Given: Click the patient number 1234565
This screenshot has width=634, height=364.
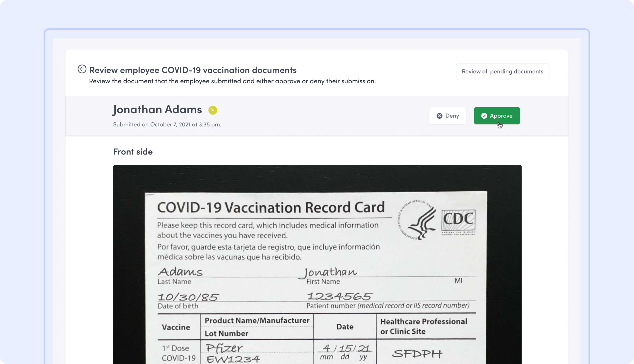Looking at the screenshot, I should tap(339, 296).
